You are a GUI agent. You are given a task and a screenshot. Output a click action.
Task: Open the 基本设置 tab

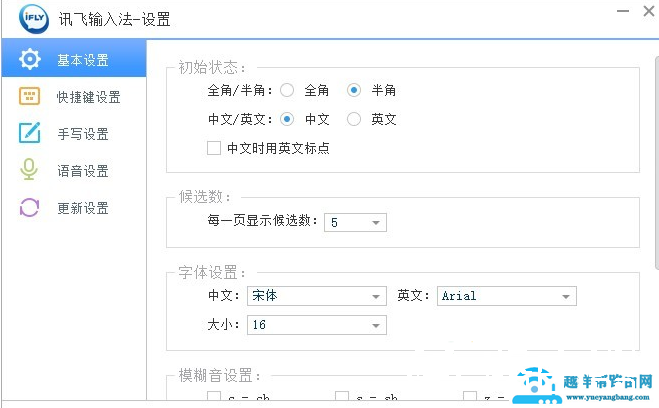[x=74, y=58]
